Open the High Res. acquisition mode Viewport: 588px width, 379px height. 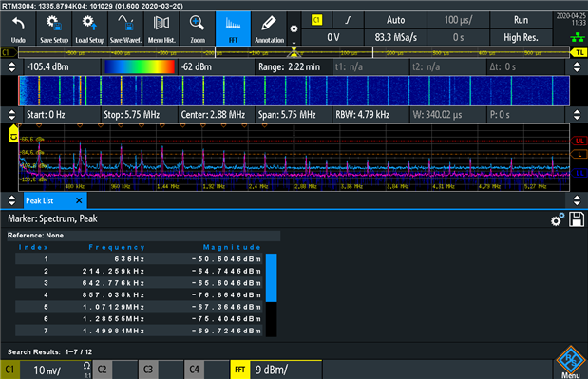[521, 37]
